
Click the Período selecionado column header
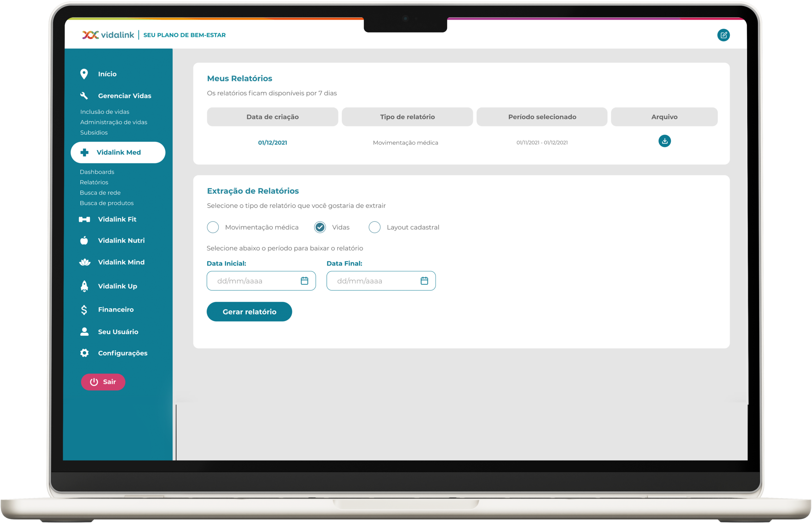pos(542,117)
